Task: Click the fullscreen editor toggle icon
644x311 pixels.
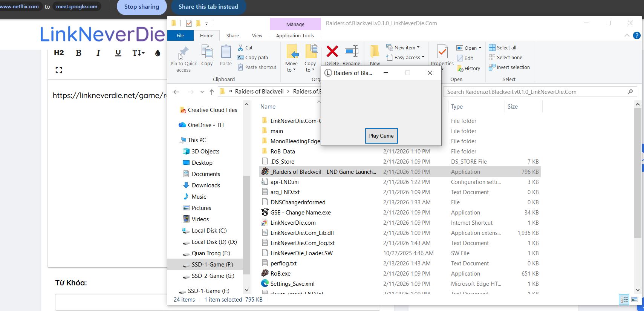Action: point(59,70)
